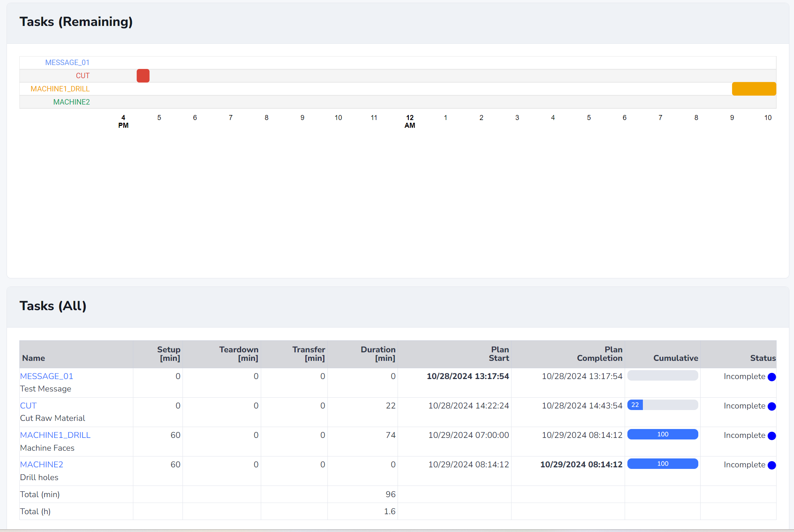Click the Machine Faces description
This screenshot has width=794, height=532.
[47, 448]
